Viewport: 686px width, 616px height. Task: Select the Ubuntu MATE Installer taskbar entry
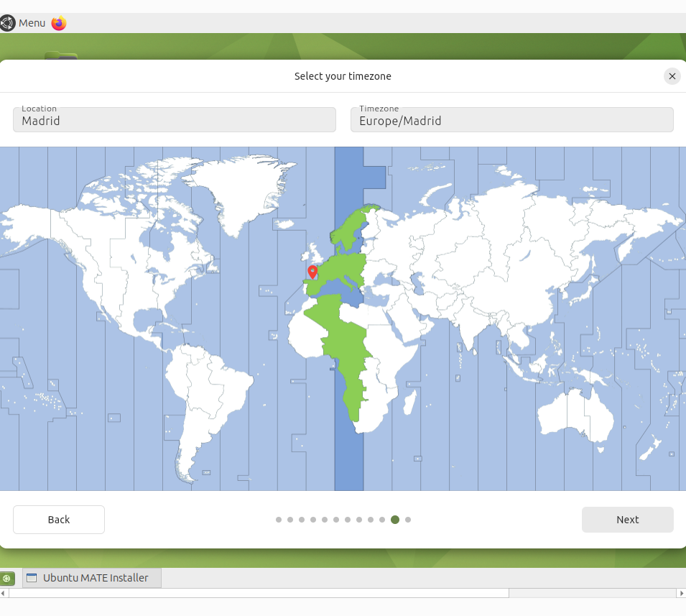pyautogui.click(x=92, y=578)
